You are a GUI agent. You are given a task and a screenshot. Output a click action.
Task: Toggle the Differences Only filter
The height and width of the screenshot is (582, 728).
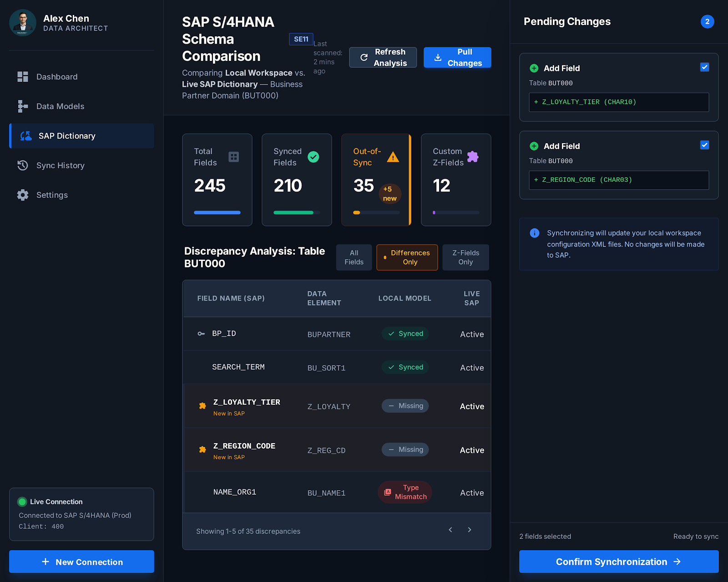407,257
